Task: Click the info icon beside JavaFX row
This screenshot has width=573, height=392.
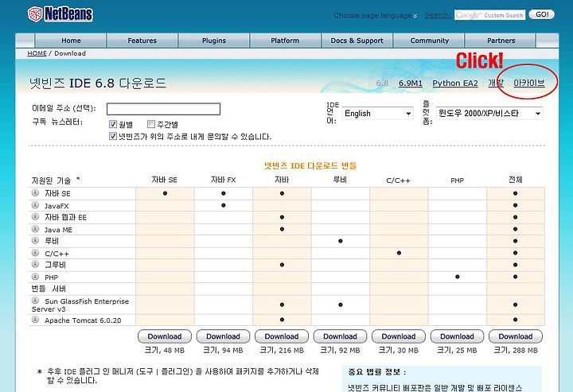Action: [35, 205]
